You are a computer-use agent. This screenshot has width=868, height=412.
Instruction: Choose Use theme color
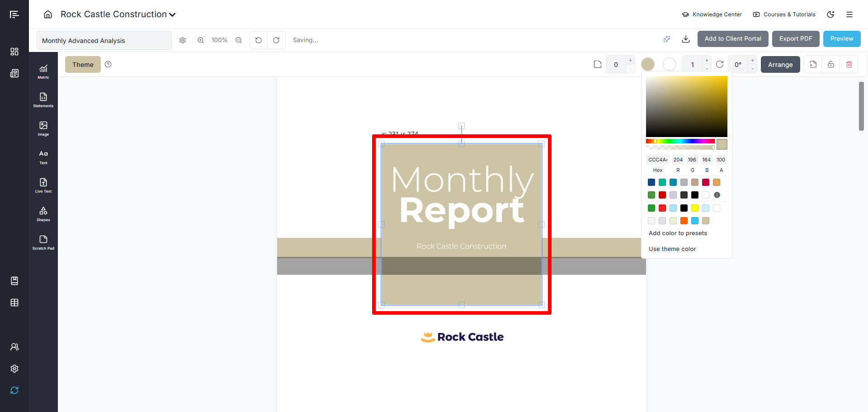[672, 249]
